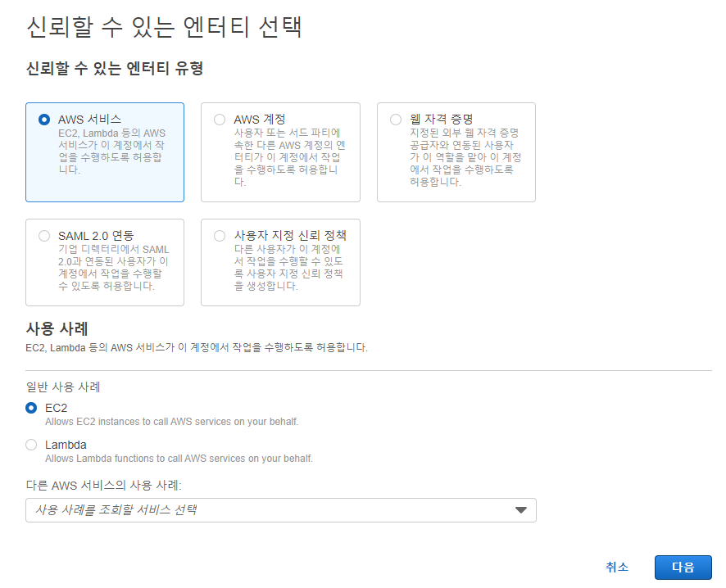Click the AWS 서비스 card description text
Image resolution: width=726 pixels, height=588 pixels.
[111, 152]
